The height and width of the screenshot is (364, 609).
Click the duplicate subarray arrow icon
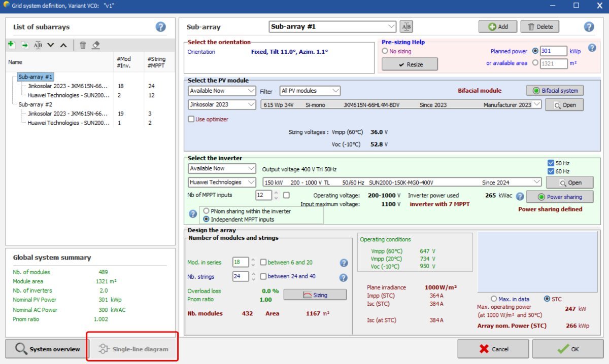24,45
